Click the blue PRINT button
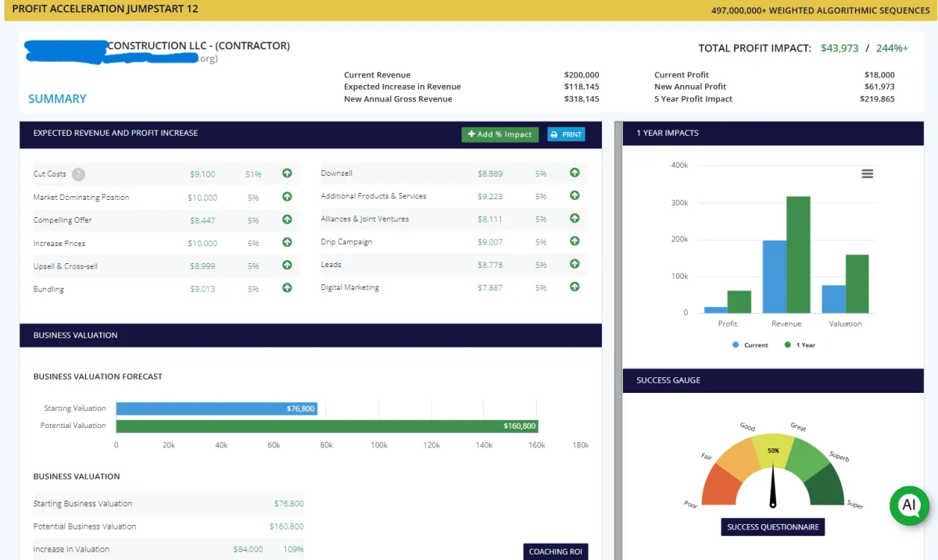 click(566, 134)
